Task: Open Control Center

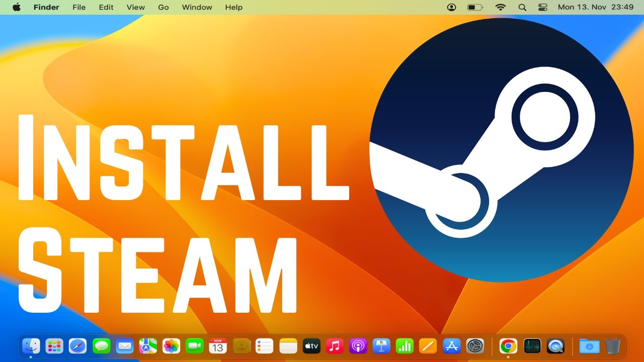Action: pyautogui.click(x=542, y=7)
